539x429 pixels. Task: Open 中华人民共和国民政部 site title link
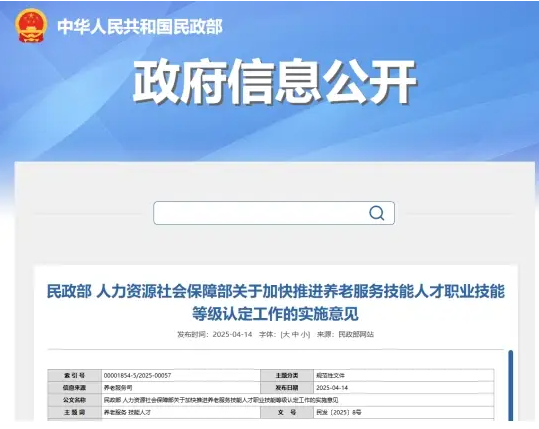point(140,26)
